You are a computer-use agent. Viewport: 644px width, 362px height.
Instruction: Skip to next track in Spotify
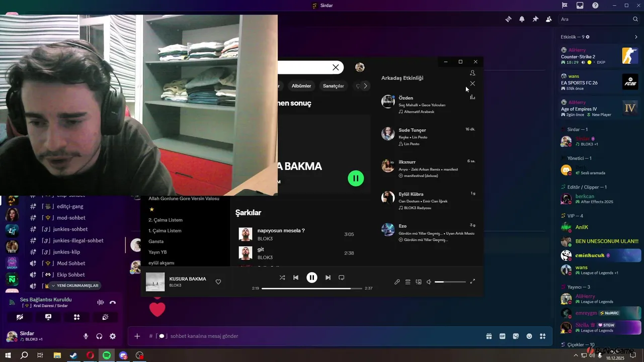coord(328,278)
